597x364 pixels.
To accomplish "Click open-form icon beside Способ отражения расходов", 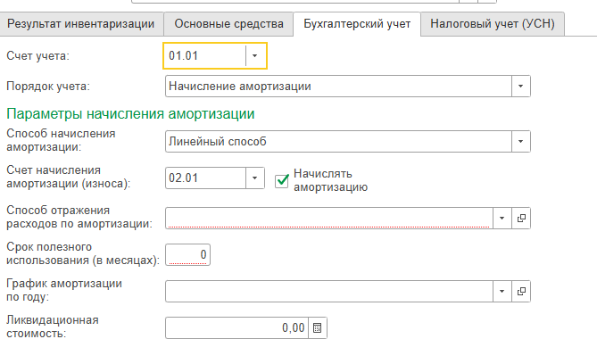I will 522,218.
